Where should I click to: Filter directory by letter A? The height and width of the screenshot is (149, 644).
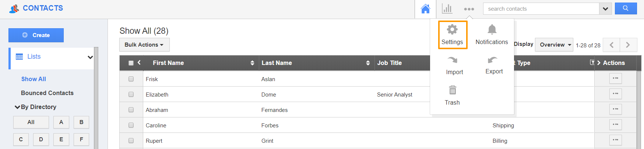click(61, 122)
